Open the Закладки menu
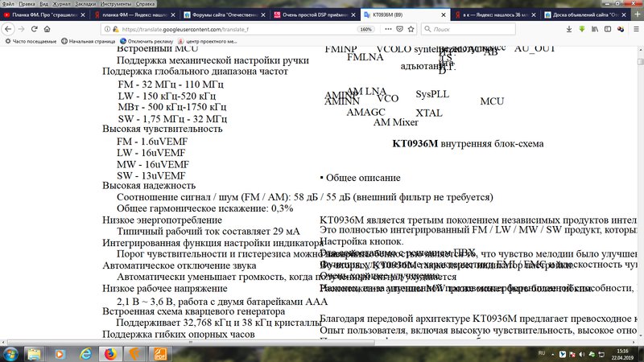This screenshot has width=644, height=362. [85, 4]
